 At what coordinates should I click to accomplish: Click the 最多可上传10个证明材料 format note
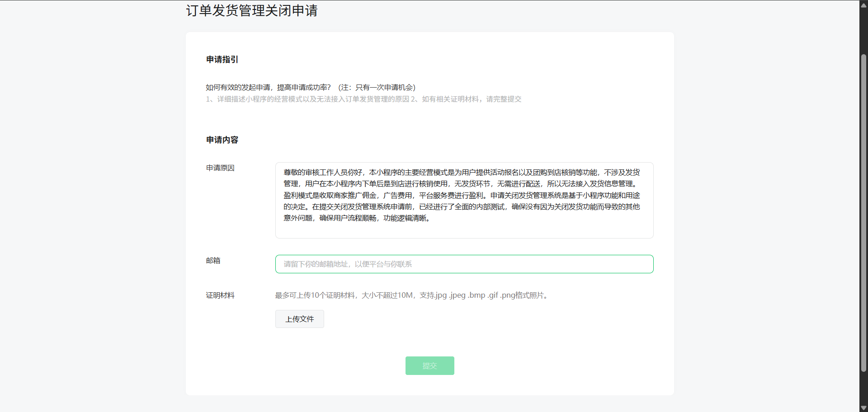click(x=412, y=295)
